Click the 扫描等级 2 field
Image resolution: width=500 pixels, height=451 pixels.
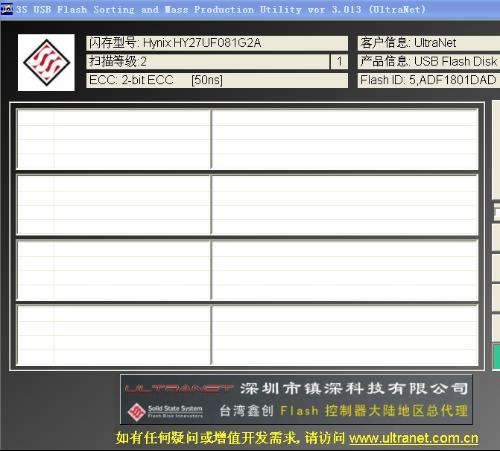(208, 62)
